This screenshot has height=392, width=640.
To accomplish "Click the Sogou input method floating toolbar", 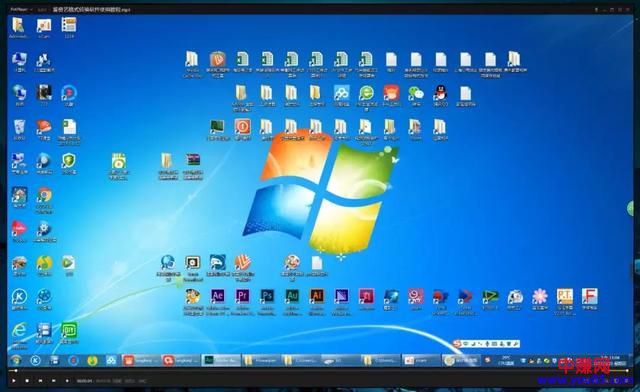I will tap(487, 344).
